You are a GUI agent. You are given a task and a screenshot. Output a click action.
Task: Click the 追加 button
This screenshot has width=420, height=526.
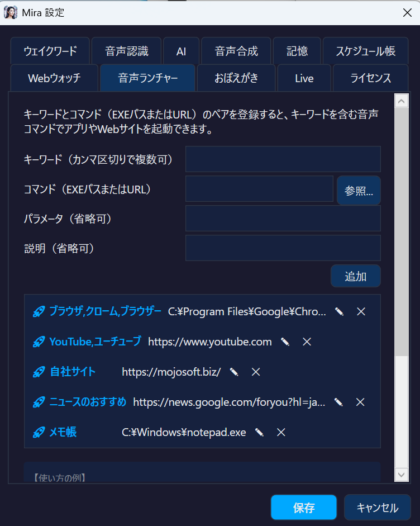(x=356, y=276)
